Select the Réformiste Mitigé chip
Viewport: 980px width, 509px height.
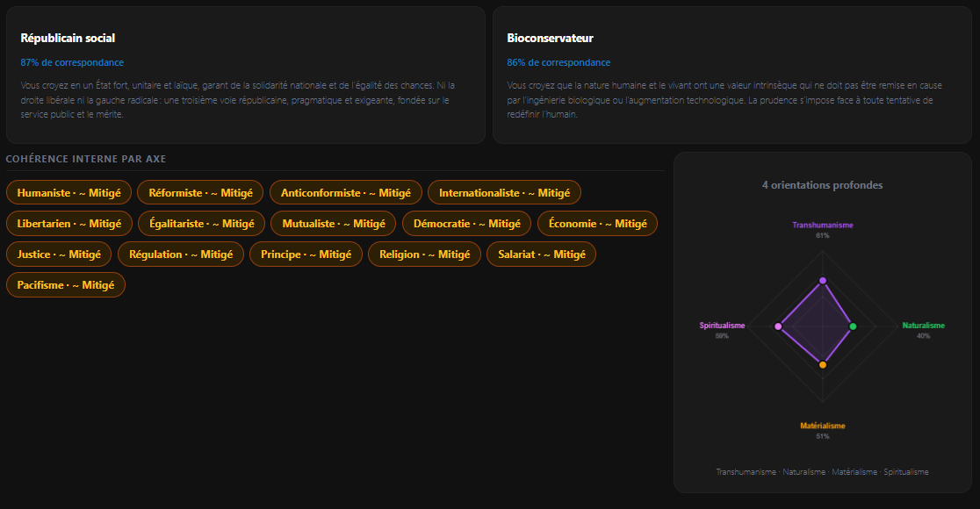click(x=200, y=193)
